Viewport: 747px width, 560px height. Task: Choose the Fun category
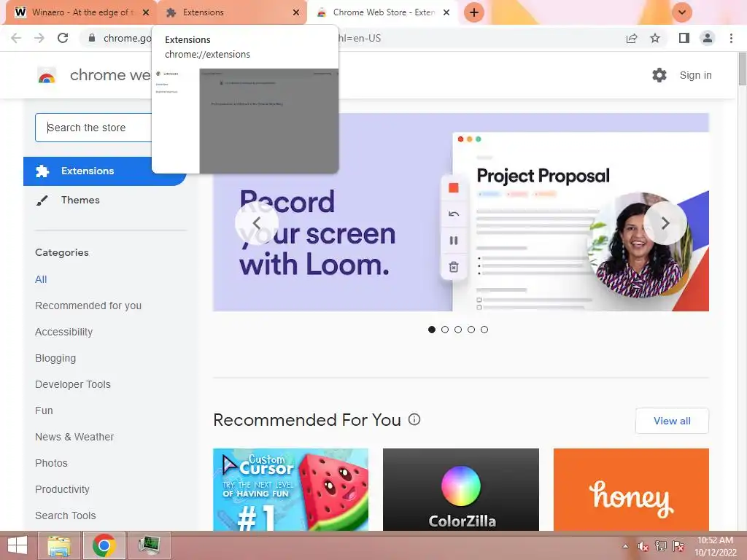(x=44, y=411)
